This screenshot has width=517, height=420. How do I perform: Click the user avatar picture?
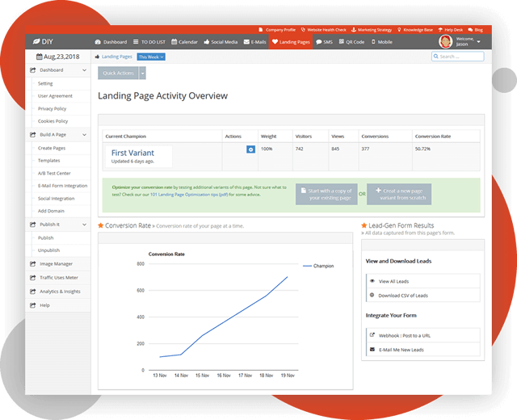(445, 41)
